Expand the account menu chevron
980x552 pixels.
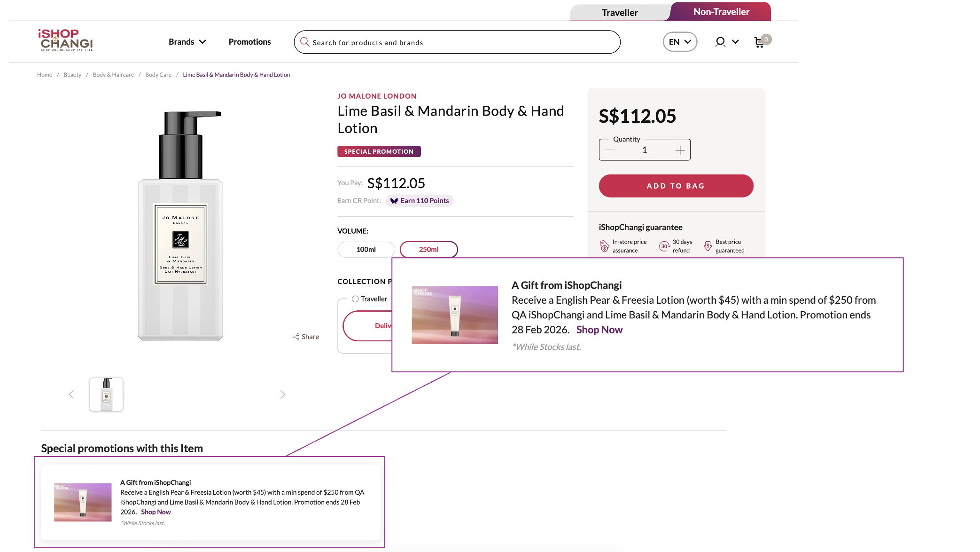(735, 42)
